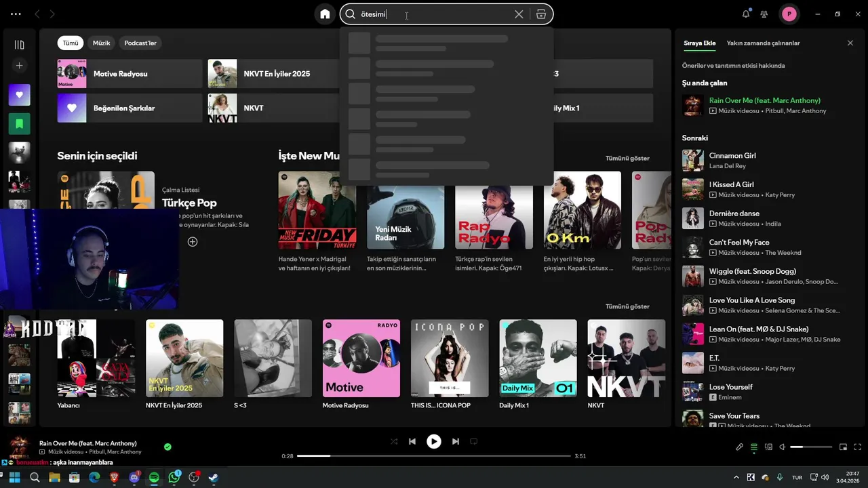Open WhatsApp icon in taskbar
868x488 pixels.
(x=174, y=477)
